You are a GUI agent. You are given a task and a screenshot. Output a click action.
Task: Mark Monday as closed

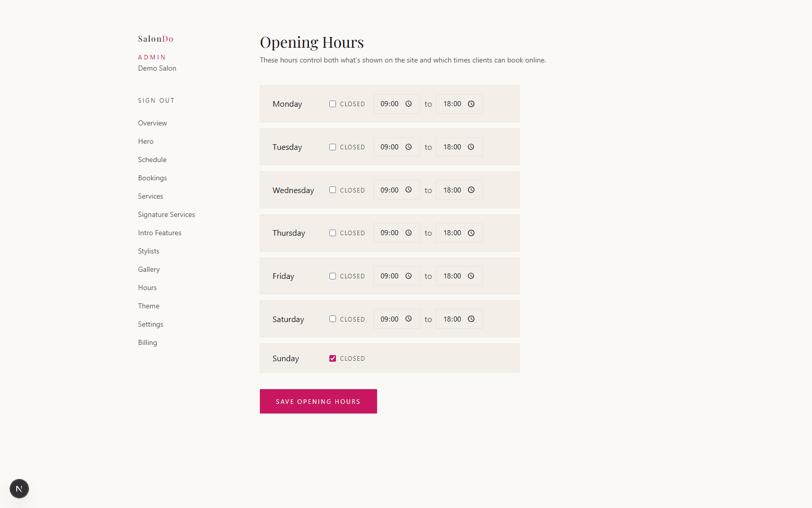point(332,104)
